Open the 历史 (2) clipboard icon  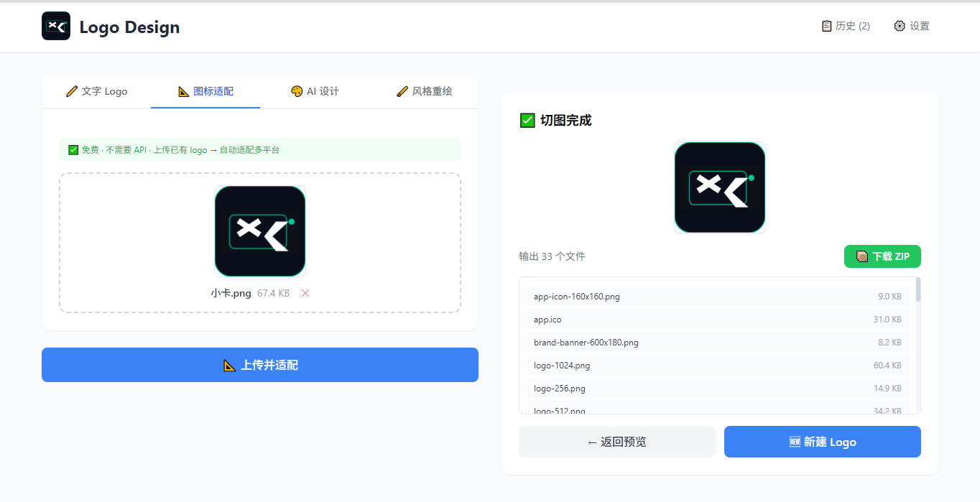coord(827,26)
